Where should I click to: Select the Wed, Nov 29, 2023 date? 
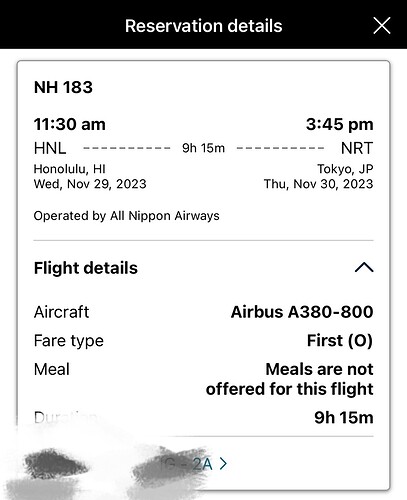point(90,184)
